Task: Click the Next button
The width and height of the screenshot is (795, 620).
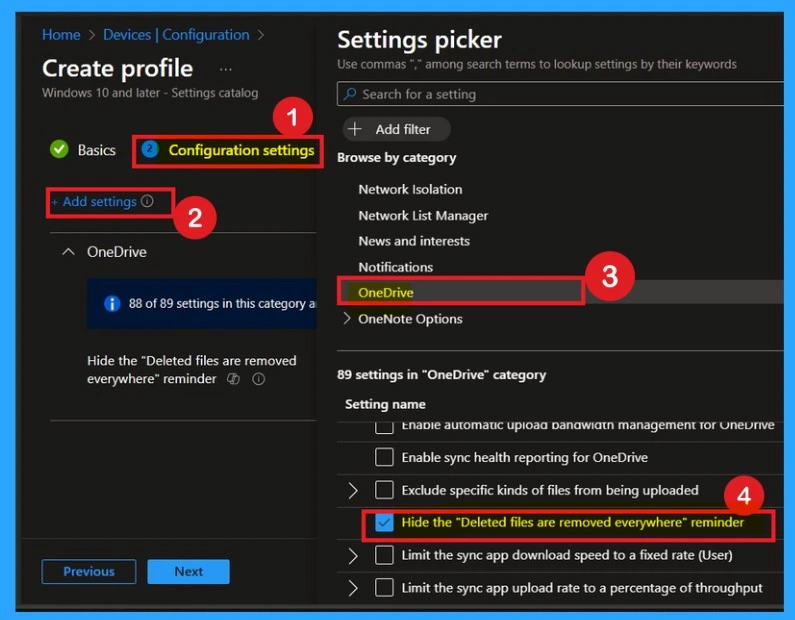Action: tap(188, 572)
